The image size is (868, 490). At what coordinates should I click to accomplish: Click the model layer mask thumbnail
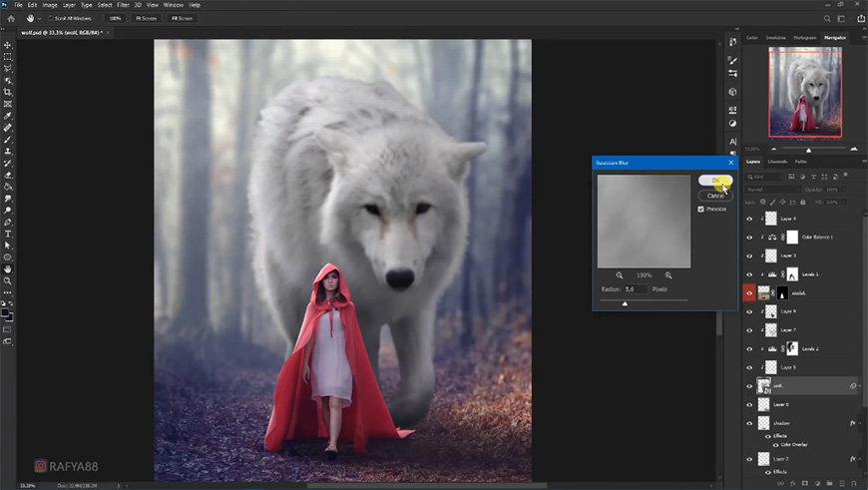[783, 292]
